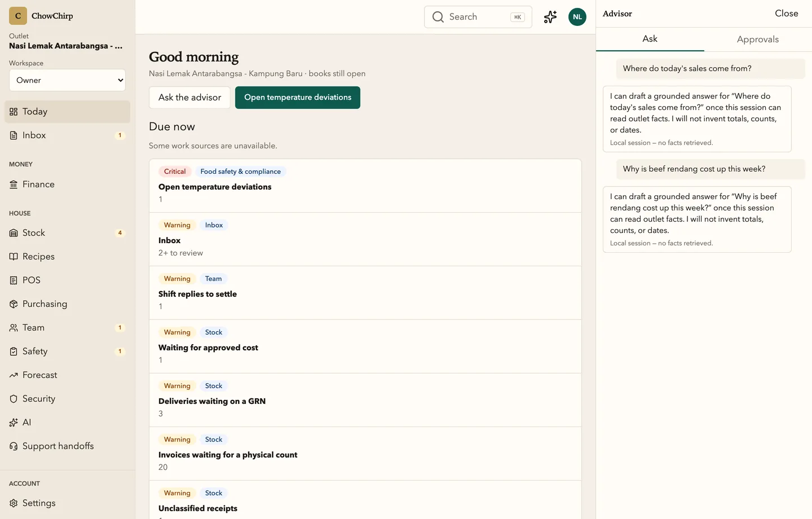Click the Team tag on Shift replies
Viewport: 812px width, 519px height.
[x=214, y=279]
